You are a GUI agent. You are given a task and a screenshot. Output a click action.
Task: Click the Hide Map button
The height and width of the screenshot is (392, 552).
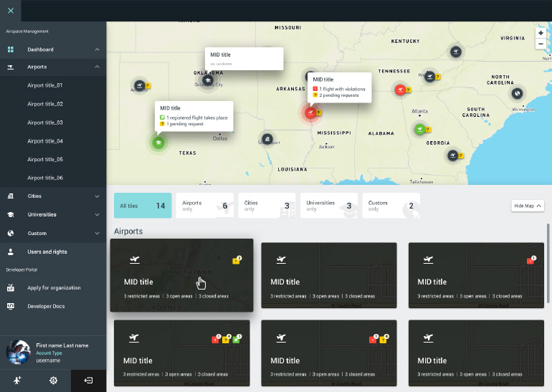click(x=528, y=206)
